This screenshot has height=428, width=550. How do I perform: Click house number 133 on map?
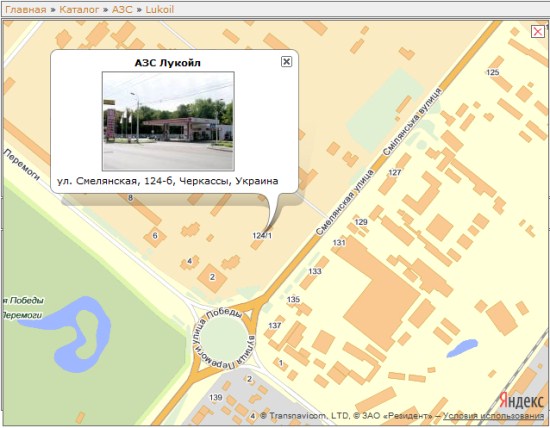[315, 271]
